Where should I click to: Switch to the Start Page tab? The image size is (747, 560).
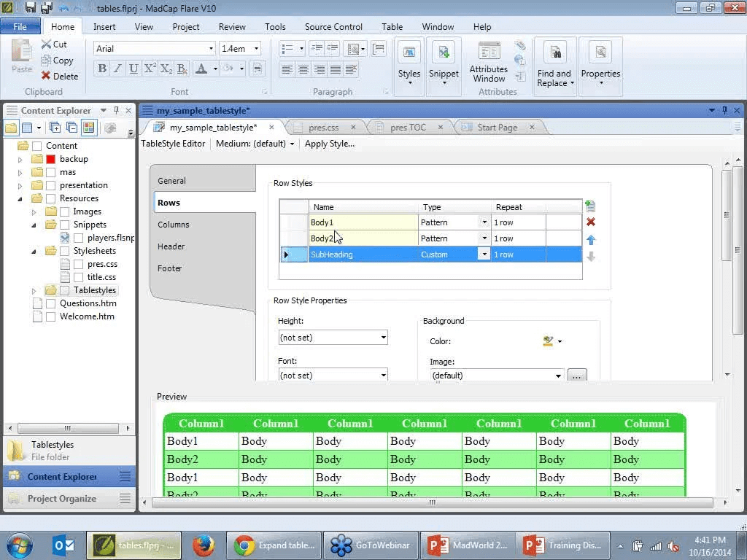pyautogui.click(x=498, y=128)
